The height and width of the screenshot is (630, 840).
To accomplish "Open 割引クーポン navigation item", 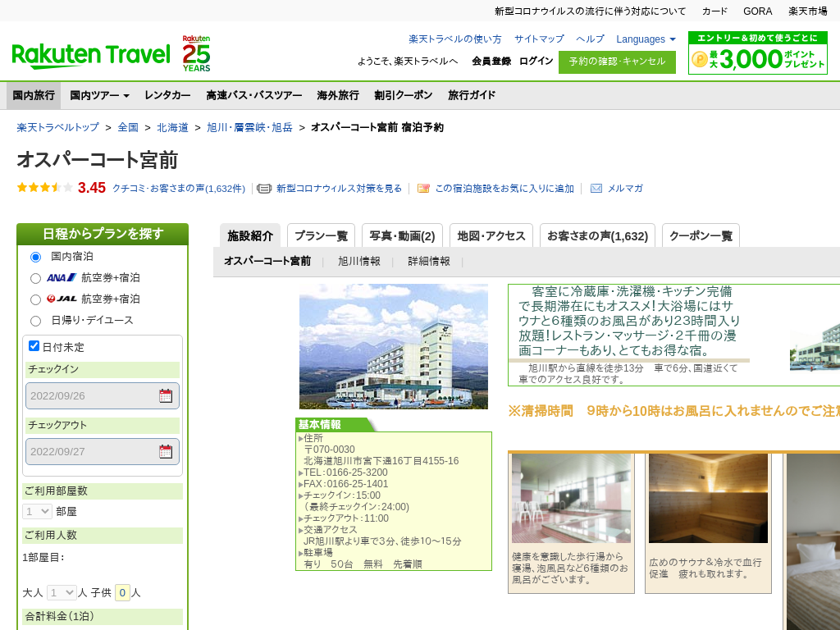I will click(404, 95).
